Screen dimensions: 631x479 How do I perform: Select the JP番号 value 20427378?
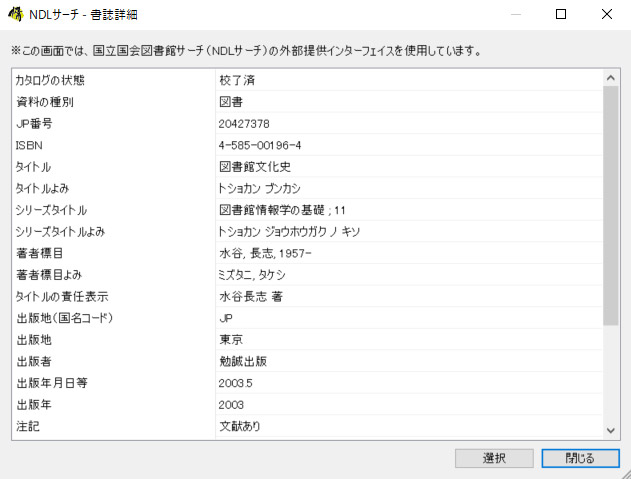(x=244, y=124)
